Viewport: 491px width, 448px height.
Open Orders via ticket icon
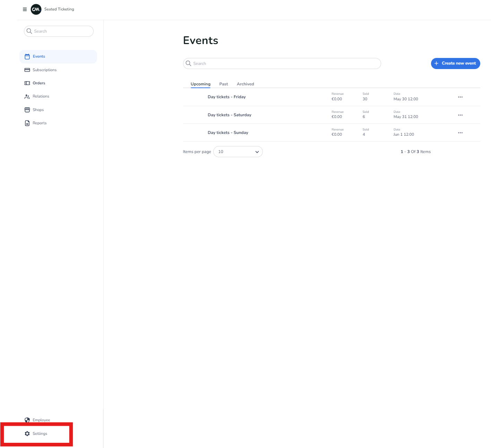click(x=27, y=83)
